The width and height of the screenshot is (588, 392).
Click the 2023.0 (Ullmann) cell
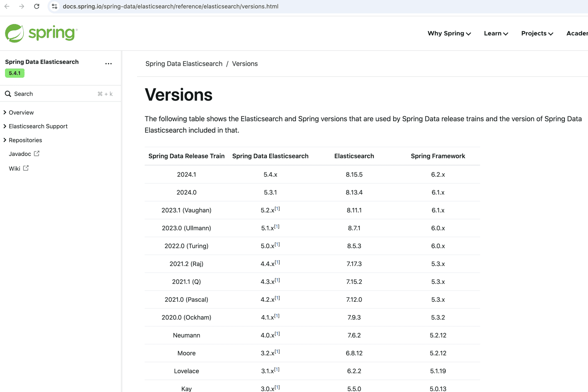click(187, 228)
